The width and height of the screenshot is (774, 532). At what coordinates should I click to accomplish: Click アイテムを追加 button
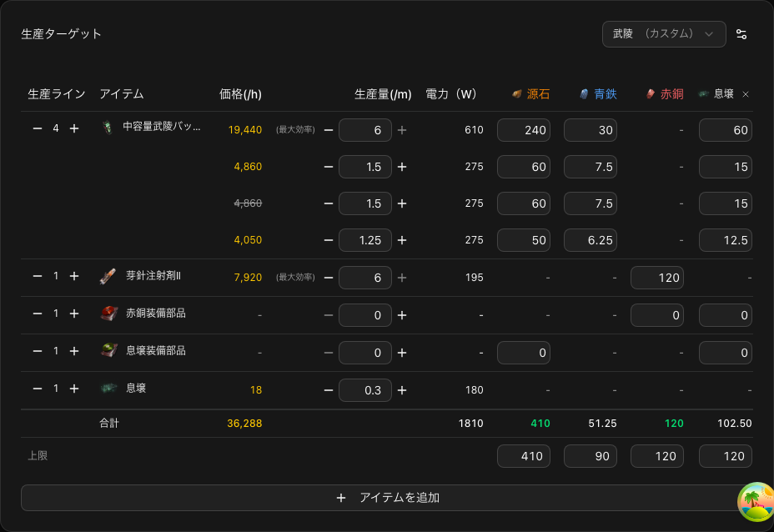tap(386, 498)
